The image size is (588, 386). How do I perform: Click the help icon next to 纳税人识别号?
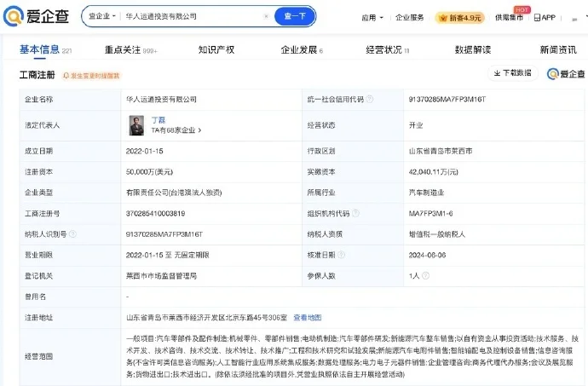[x=72, y=234]
